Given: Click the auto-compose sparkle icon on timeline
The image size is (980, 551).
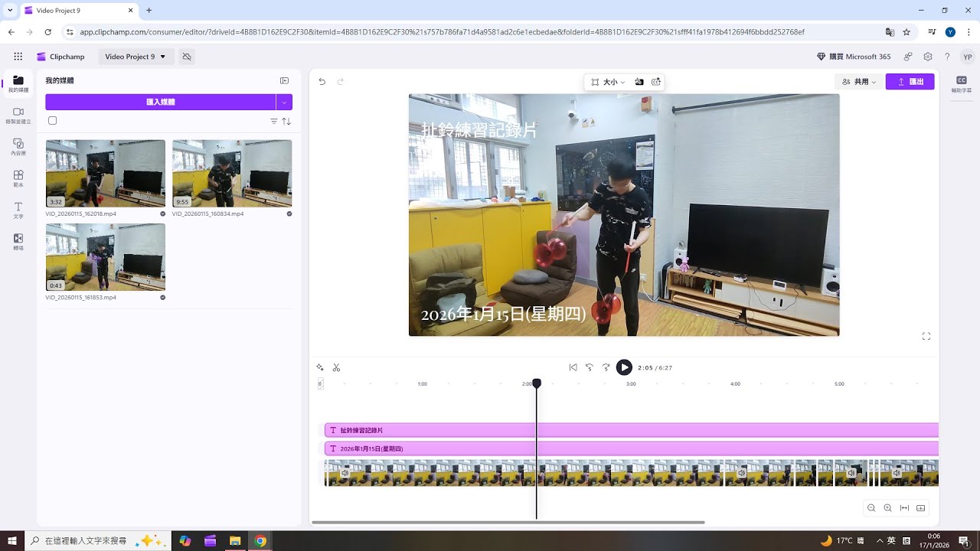Looking at the screenshot, I should click(320, 367).
